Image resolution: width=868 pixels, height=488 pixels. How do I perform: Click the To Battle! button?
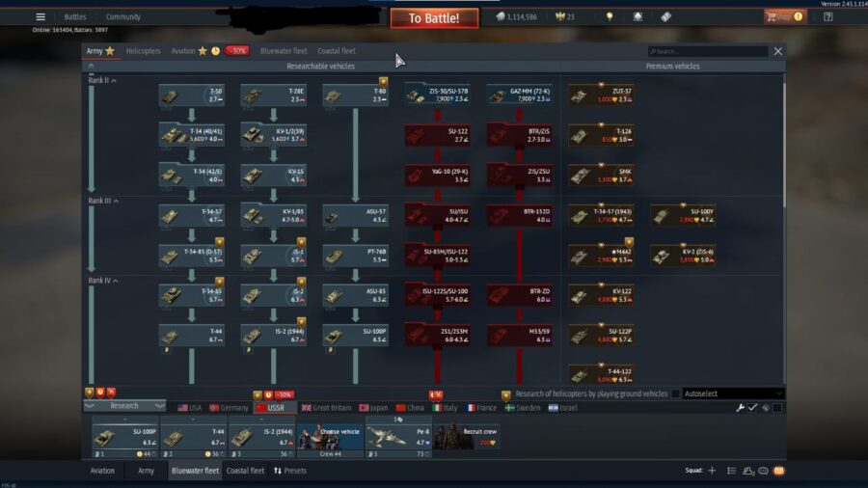pos(434,18)
